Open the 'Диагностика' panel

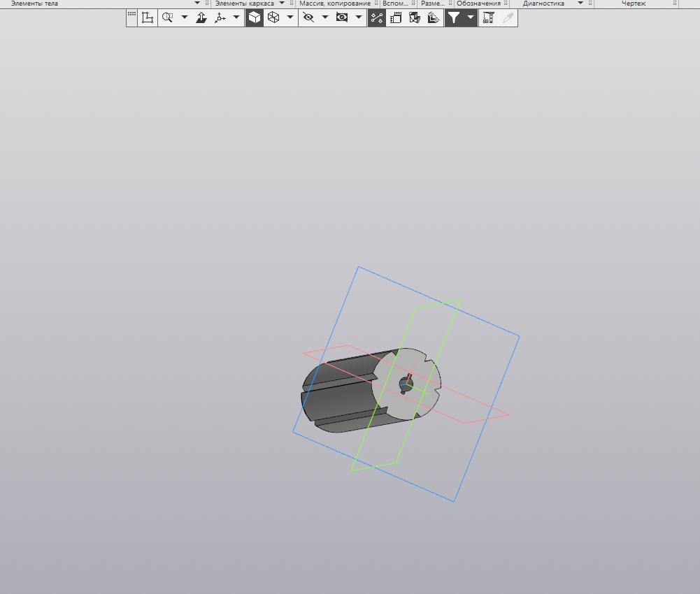(x=543, y=3)
